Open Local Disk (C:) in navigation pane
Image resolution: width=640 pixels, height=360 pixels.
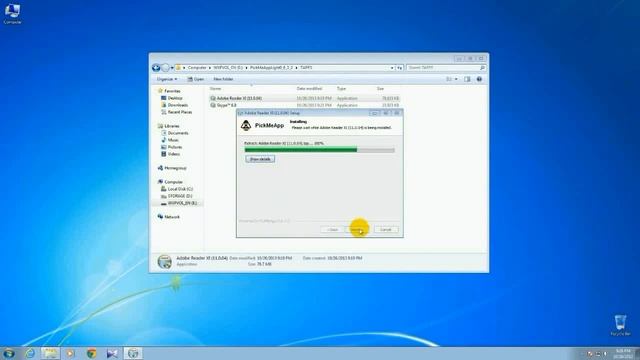[x=180, y=189]
